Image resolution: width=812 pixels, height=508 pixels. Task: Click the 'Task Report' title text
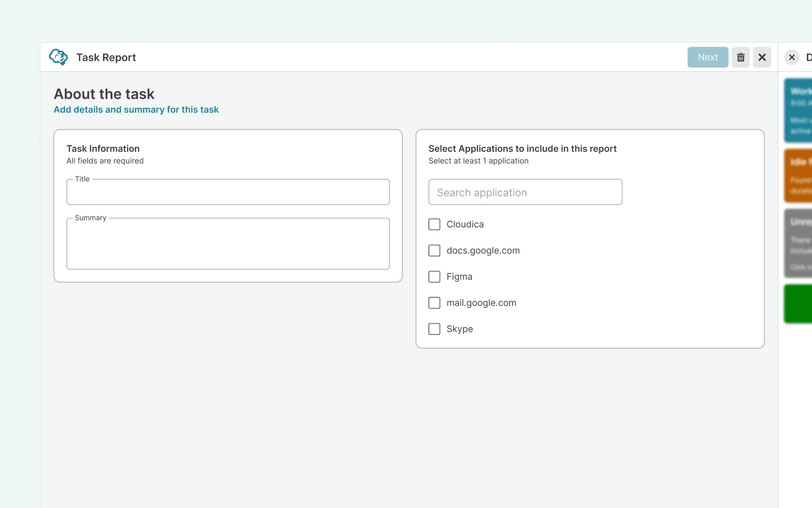[x=106, y=57]
